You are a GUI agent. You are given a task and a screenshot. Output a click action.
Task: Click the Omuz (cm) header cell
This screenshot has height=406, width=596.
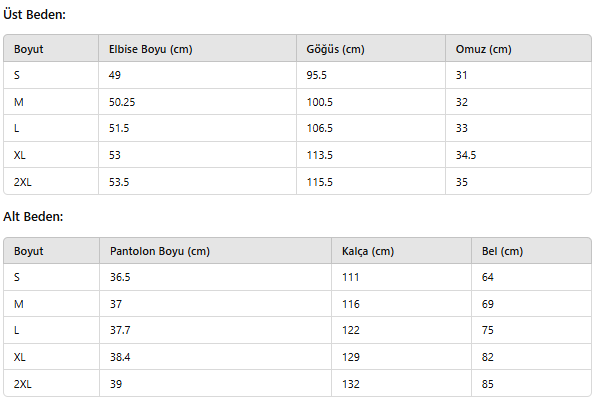(518, 48)
